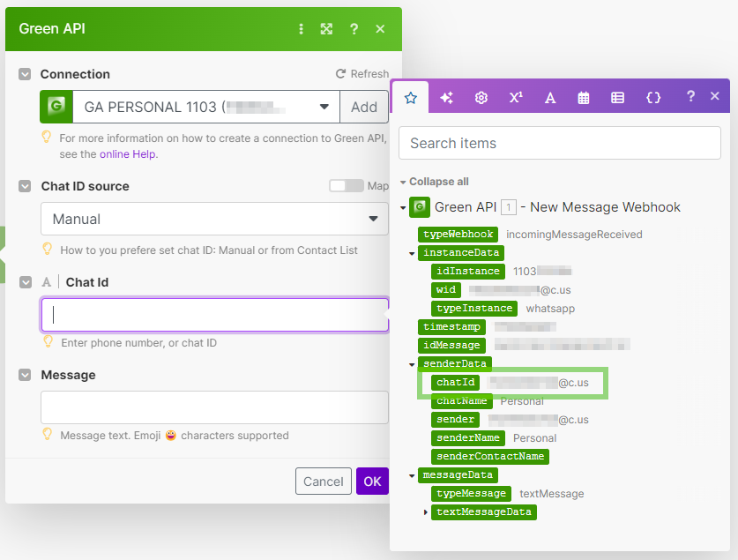Open the online Help link

(128, 153)
